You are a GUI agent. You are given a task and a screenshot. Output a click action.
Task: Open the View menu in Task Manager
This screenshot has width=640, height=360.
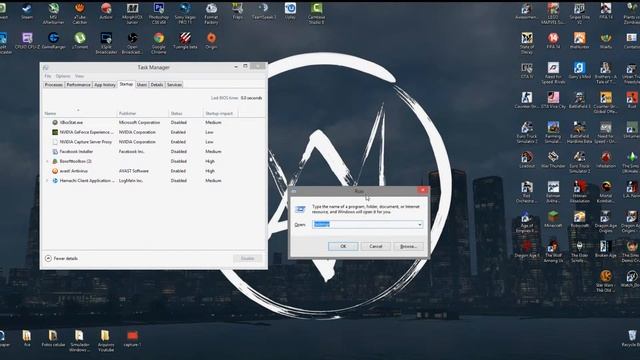[79, 76]
